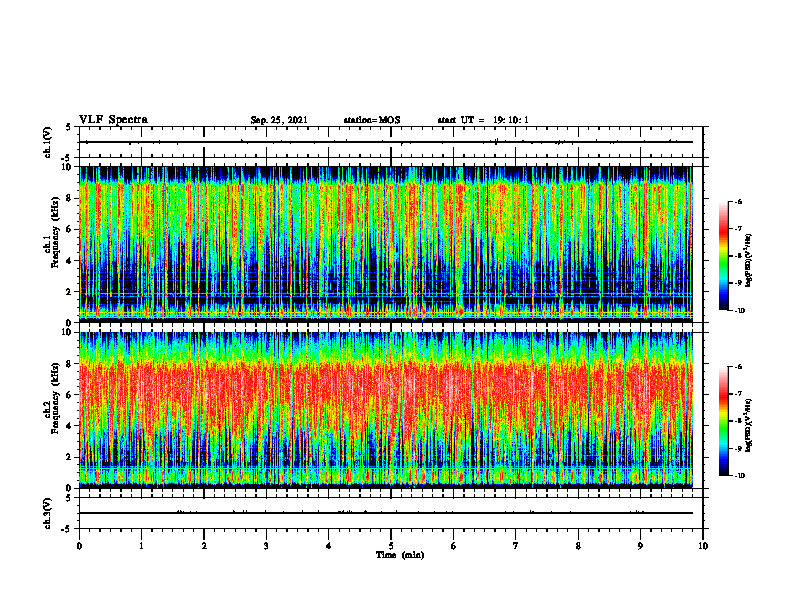Click the '-8' tick on ch.2 colorbar
792x612 pixels.
click(x=738, y=421)
